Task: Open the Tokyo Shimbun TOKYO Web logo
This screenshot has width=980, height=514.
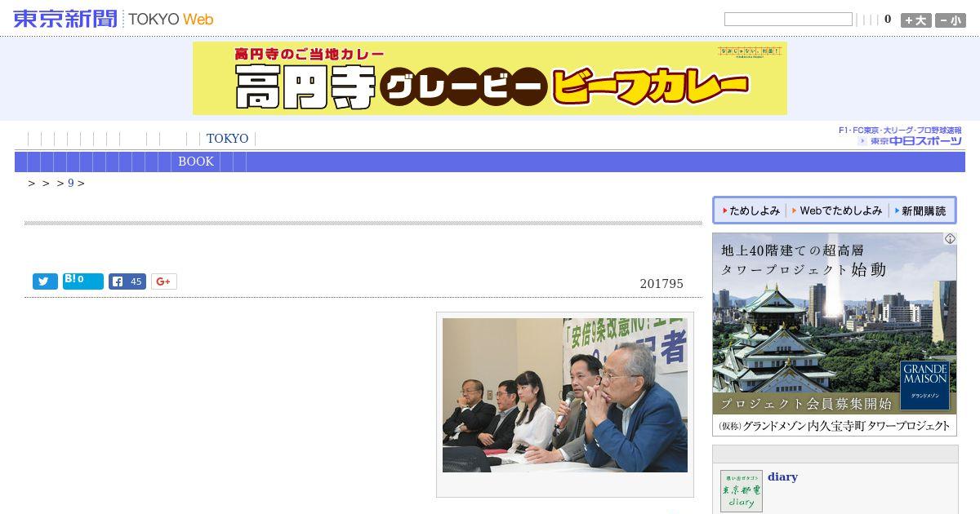Action: [114, 19]
